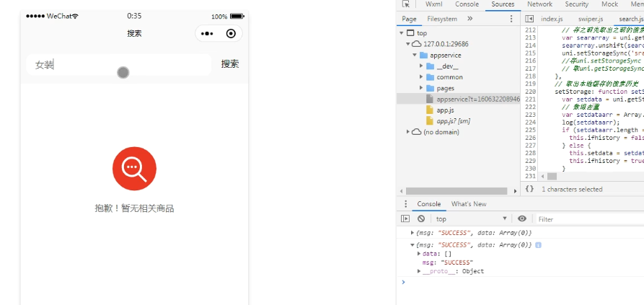Toggle the sources navigator pane icon
Image resolution: width=644 pixels, height=305 pixels.
529,19
